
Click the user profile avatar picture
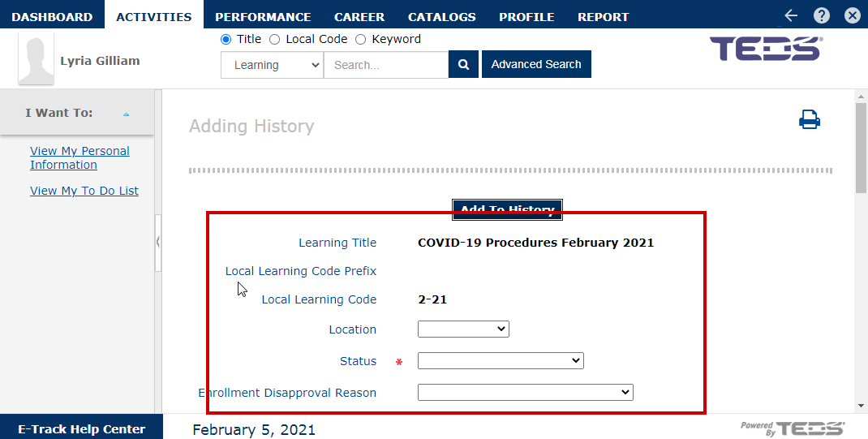point(36,59)
